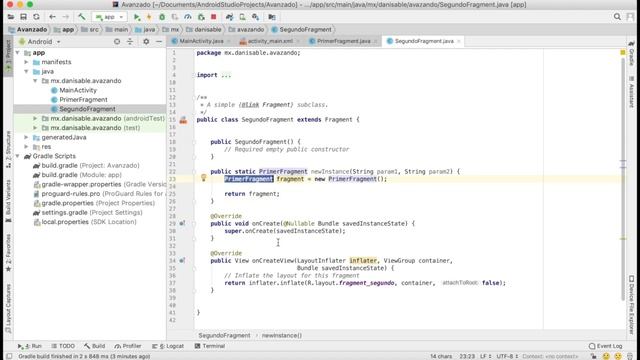Click the Collapse All icon in Project panel
The width and height of the screenshot is (640, 360).
pos(130,42)
